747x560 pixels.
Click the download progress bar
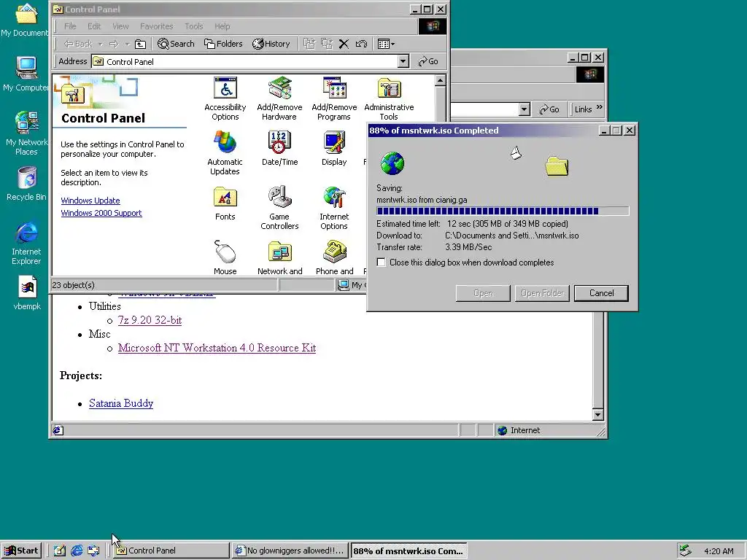(x=503, y=211)
